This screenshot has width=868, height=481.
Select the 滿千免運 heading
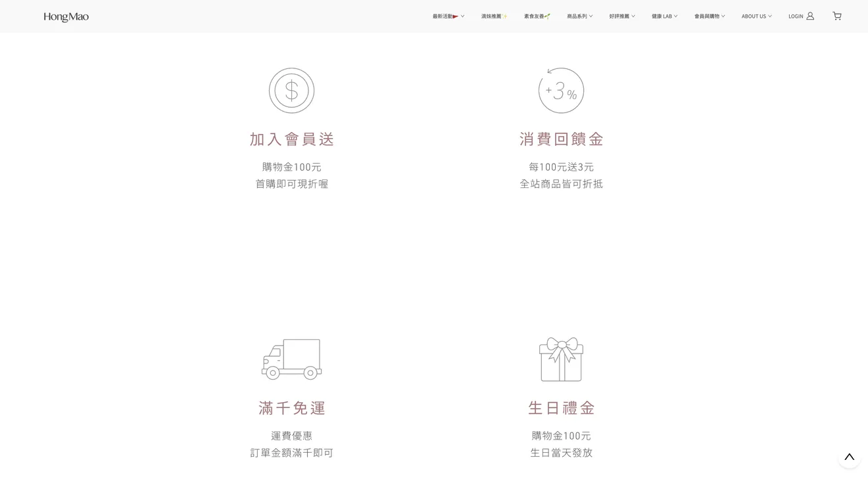pyautogui.click(x=292, y=408)
